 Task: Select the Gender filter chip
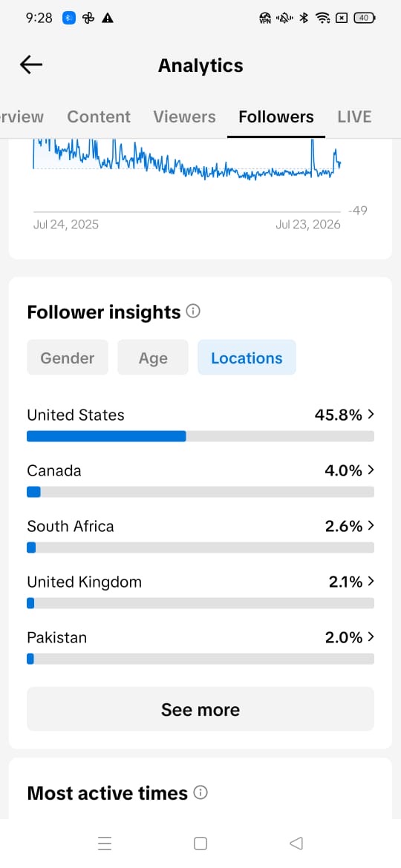[x=68, y=358]
